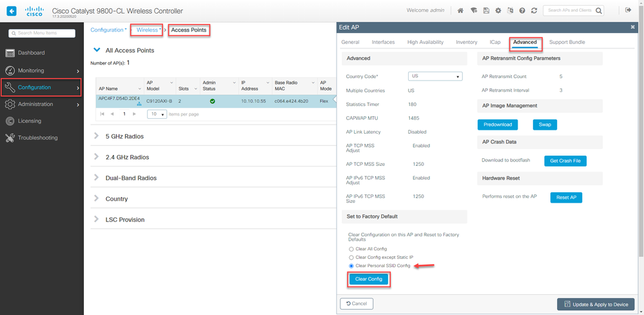
Task: Open the Inventory tab
Action: (467, 42)
